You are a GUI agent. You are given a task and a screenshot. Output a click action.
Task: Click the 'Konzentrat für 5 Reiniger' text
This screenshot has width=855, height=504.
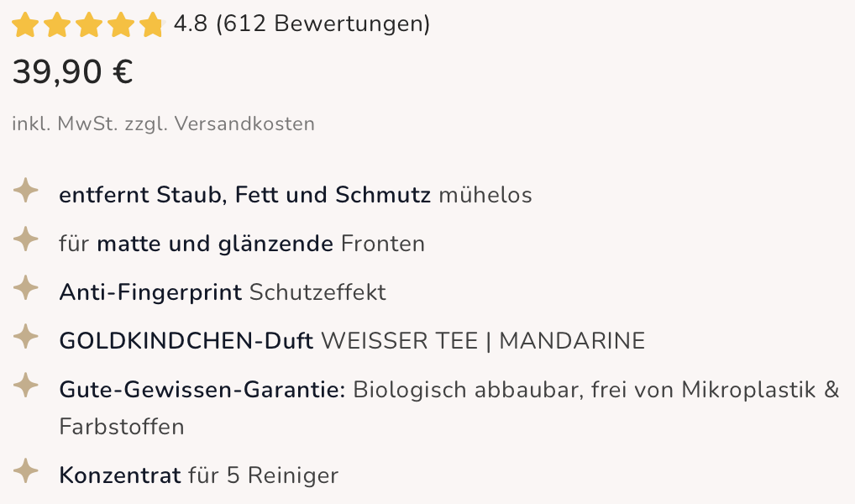click(x=198, y=475)
